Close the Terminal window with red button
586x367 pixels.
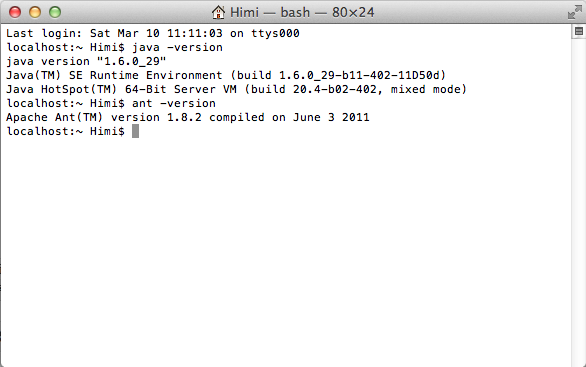tap(15, 12)
